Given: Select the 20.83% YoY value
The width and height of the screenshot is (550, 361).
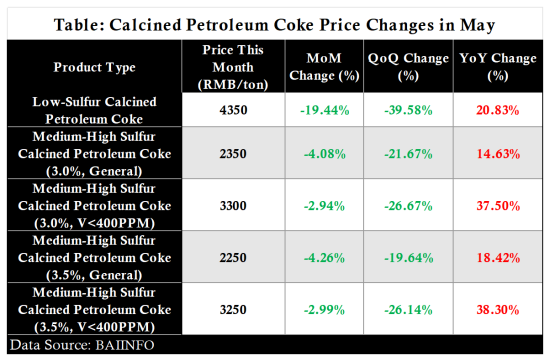Looking at the screenshot, I should coord(498,110).
